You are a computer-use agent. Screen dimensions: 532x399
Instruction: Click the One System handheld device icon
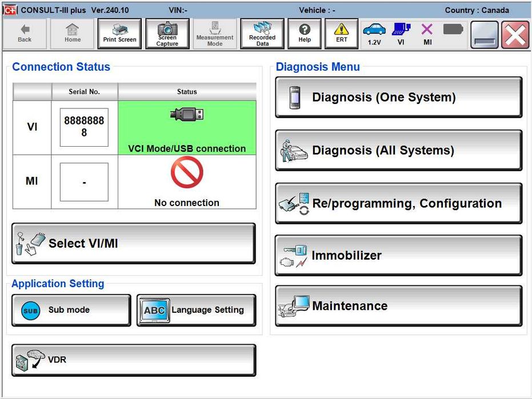[295, 98]
